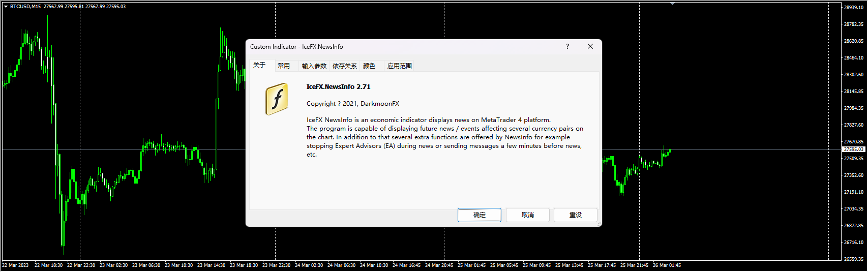Click the IceFX.NewsInfo script icon
Screen dimensions: 868x272
[277, 99]
